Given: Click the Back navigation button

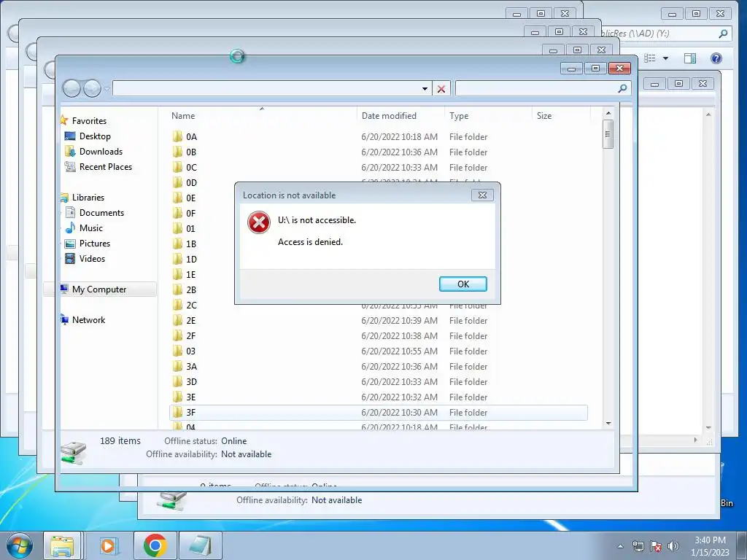Looking at the screenshot, I should click(x=71, y=88).
